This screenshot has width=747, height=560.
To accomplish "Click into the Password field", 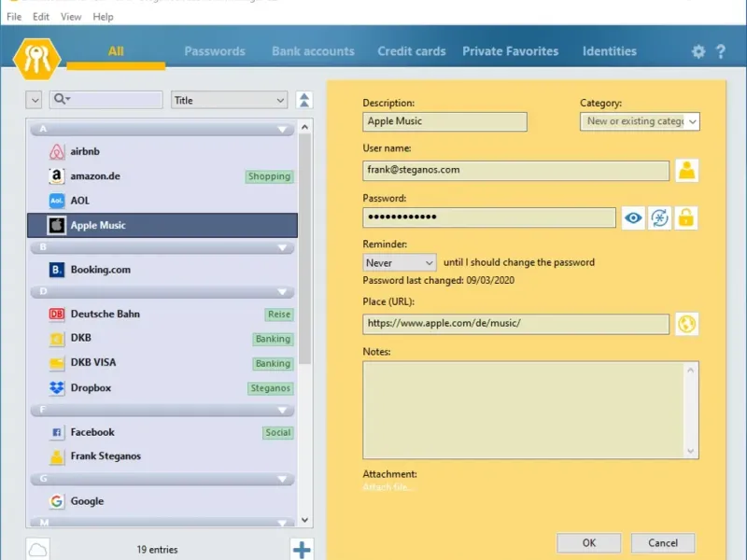I will 488,217.
